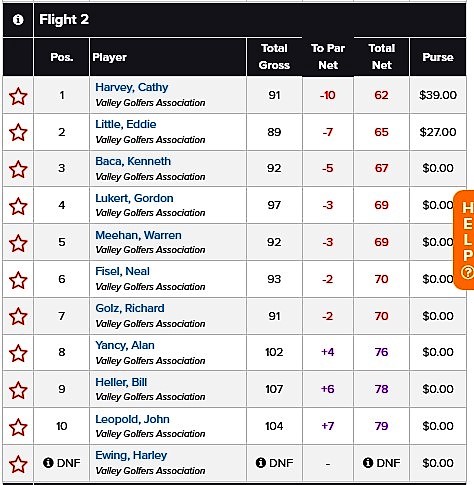Screen dimensions: 474x485
Task: Click the Flight 2 info icon
Action: pyautogui.click(x=18, y=20)
